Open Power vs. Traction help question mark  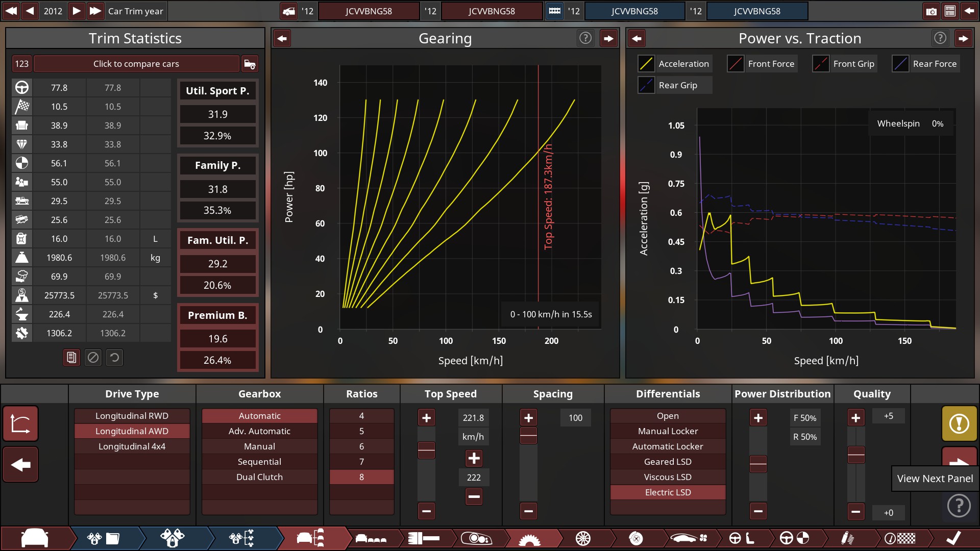[x=940, y=38]
